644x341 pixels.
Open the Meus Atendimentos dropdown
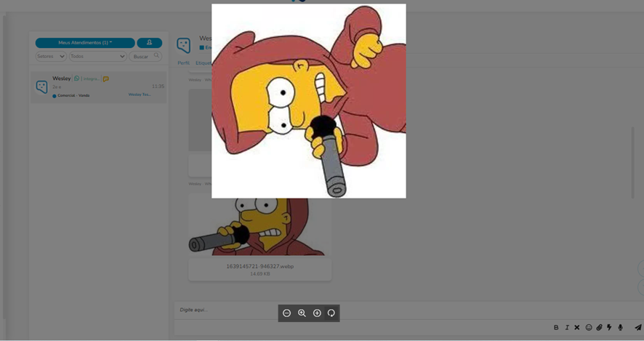pos(85,43)
